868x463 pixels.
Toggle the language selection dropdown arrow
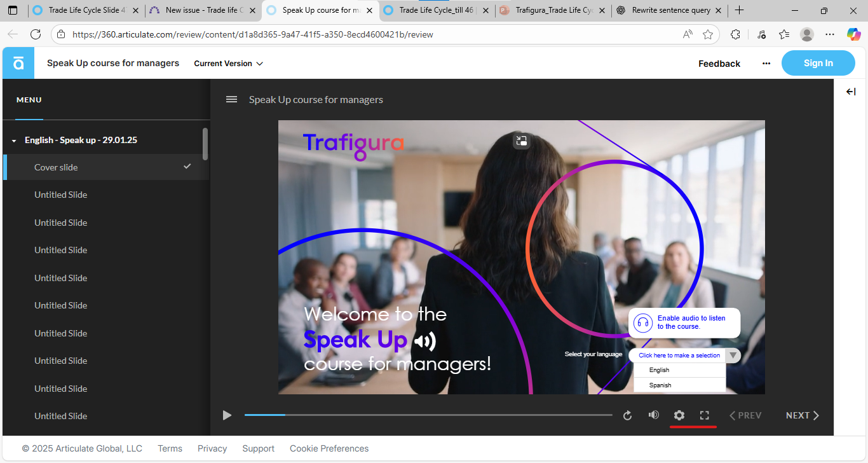coord(733,356)
